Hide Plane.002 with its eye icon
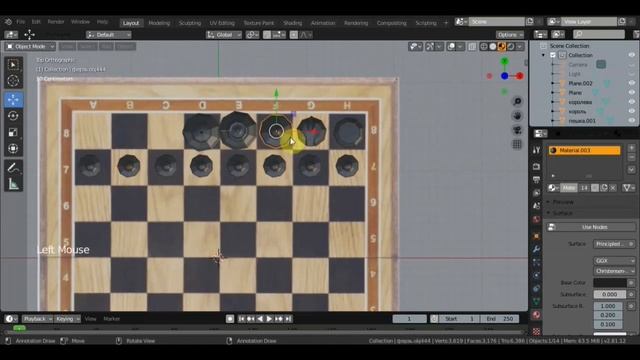 pyautogui.click(x=631, y=83)
